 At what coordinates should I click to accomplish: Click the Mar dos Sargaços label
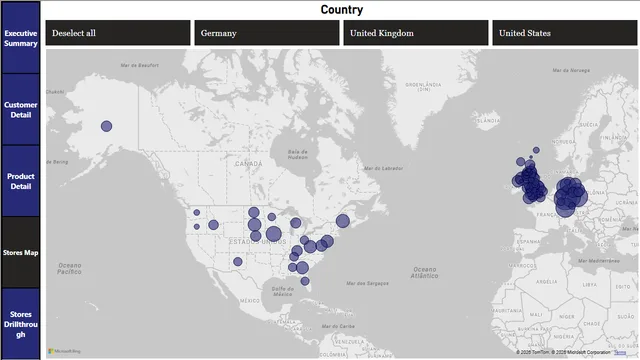click(367, 283)
